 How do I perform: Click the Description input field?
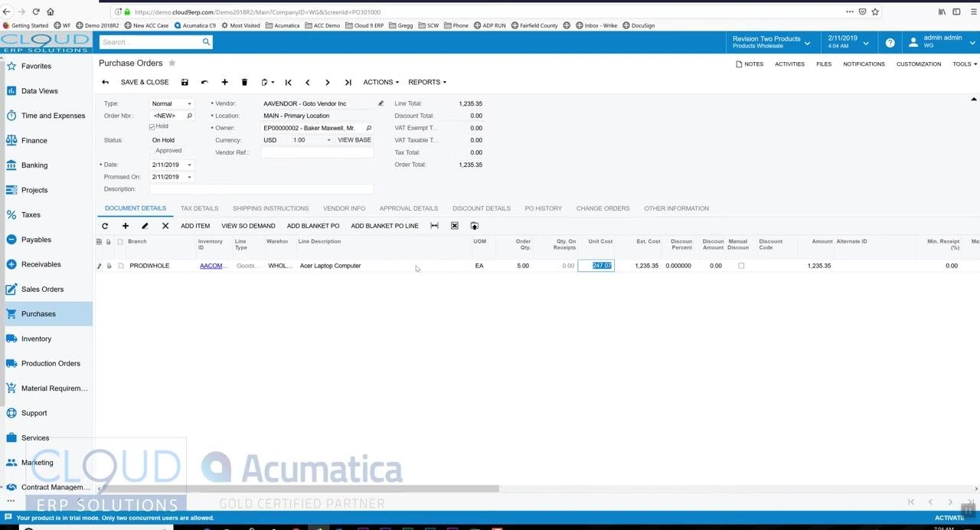[x=261, y=189]
